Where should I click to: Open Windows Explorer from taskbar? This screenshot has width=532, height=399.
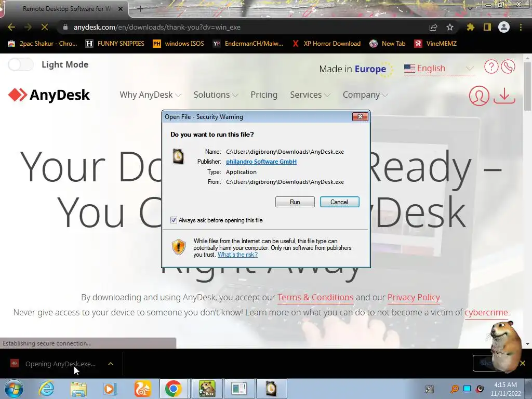(x=78, y=389)
